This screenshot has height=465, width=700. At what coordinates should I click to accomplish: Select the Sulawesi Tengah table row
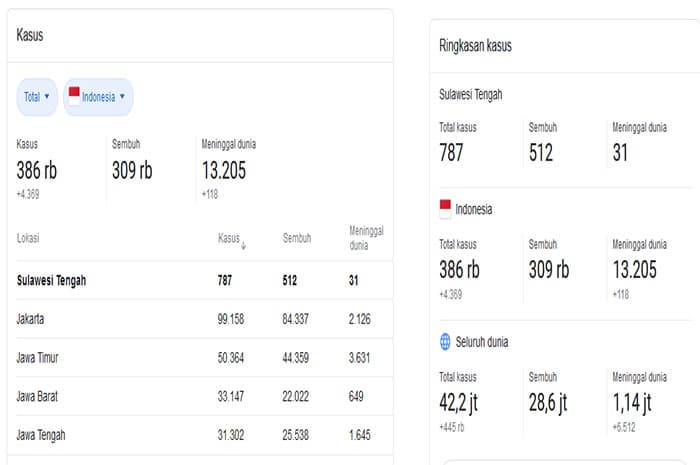pyautogui.click(x=204, y=280)
